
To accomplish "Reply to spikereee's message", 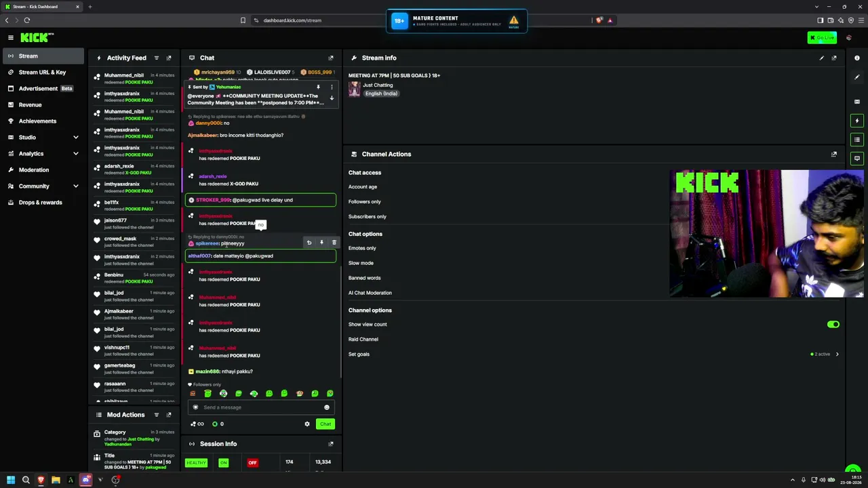I will point(309,243).
